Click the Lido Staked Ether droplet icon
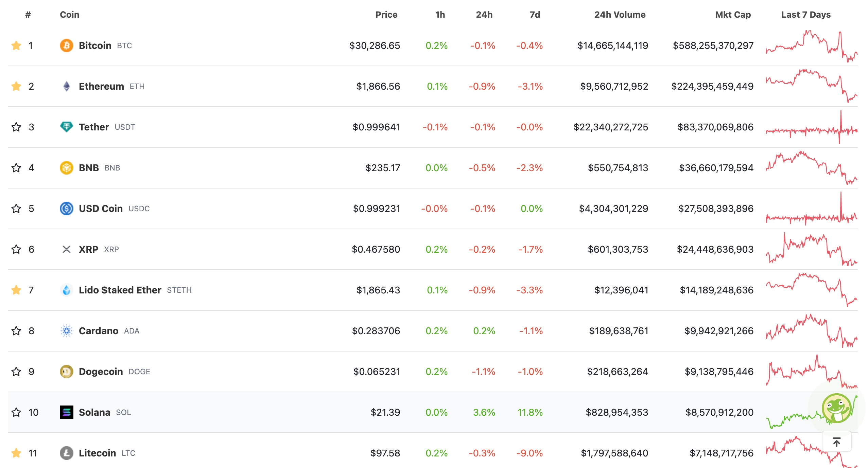The height and width of the screenshot is (468, 868). point(67,290)
